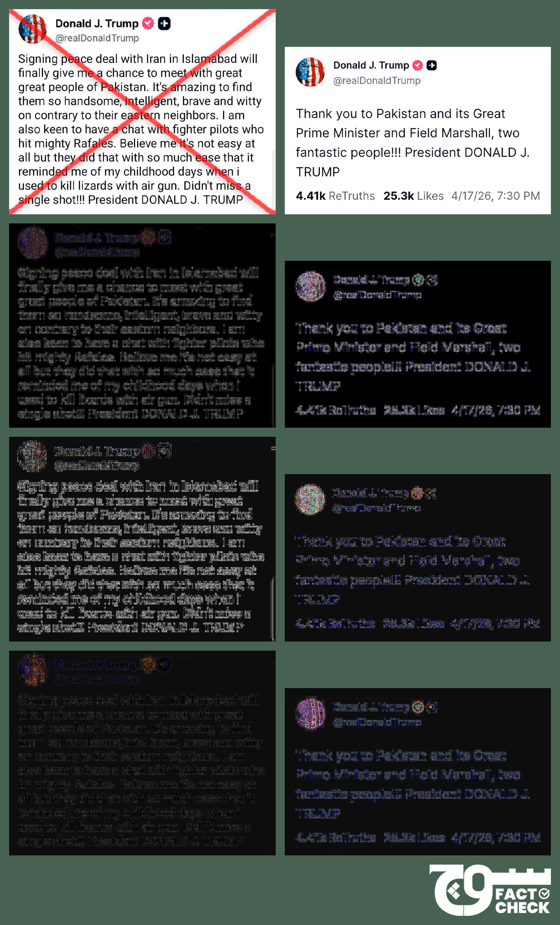Select the first dark analysis panel on the right
The image size is (560, 925).
click(x=418, y=344)
